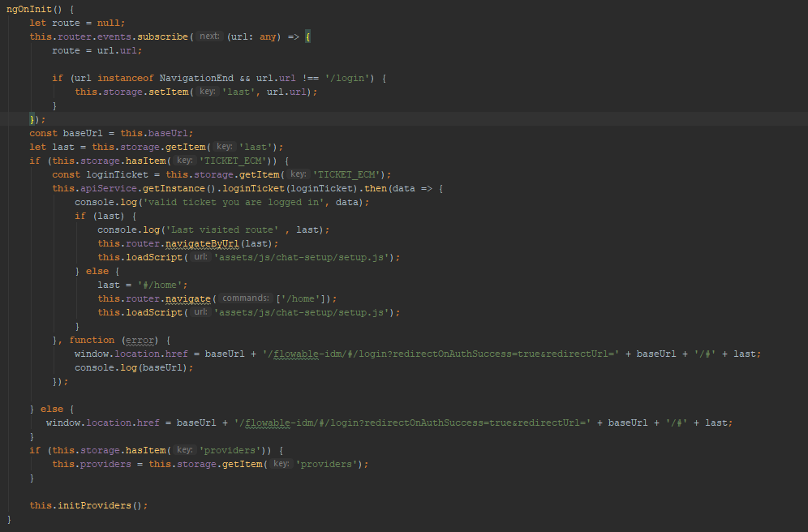
Task: Click the line "last = '#/home';"
Action: (x=143, y=285)
